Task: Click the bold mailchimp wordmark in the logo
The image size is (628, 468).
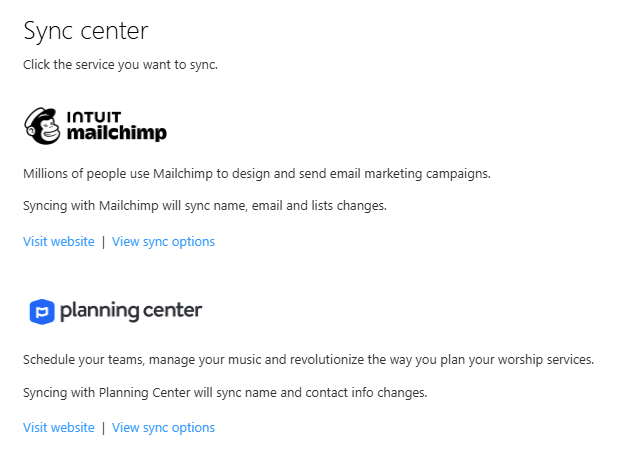Action: tap(117, 134)
